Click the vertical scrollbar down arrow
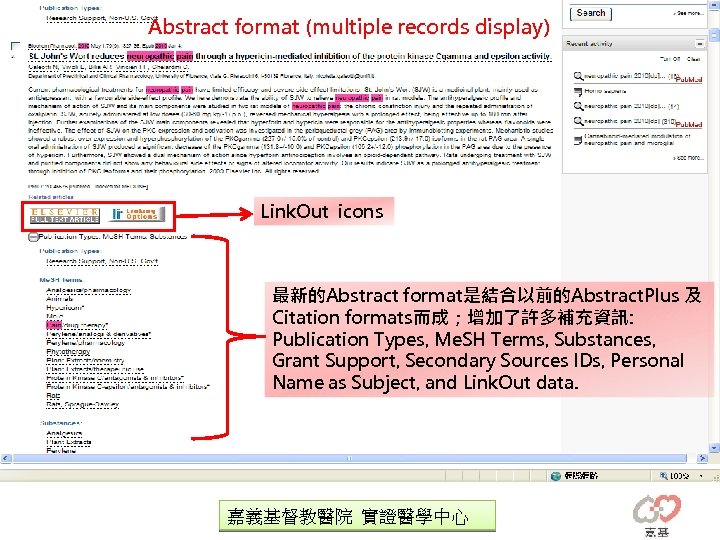This screenshot has width=720, height=540. tap(714, 448)
